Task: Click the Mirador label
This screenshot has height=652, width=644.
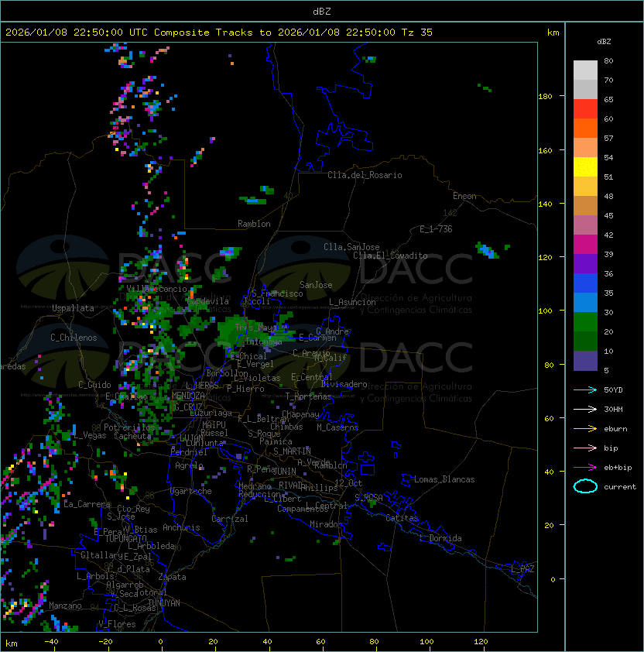Action: [326, 524]
